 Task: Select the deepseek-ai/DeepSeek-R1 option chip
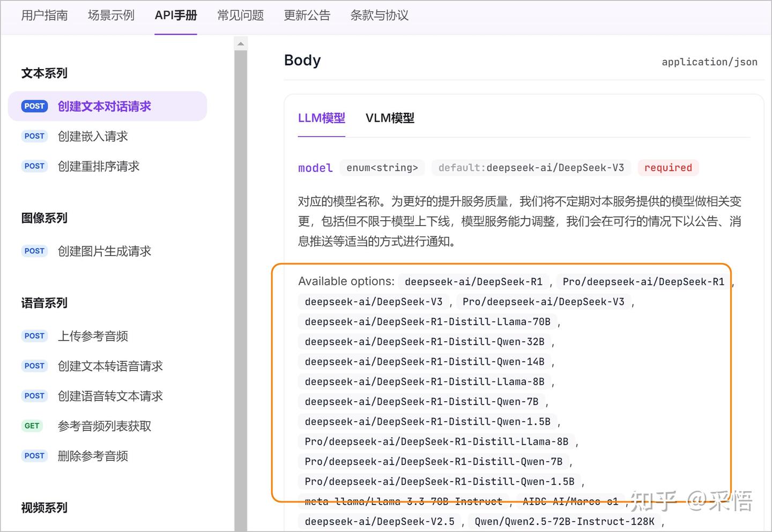[473, 281]
